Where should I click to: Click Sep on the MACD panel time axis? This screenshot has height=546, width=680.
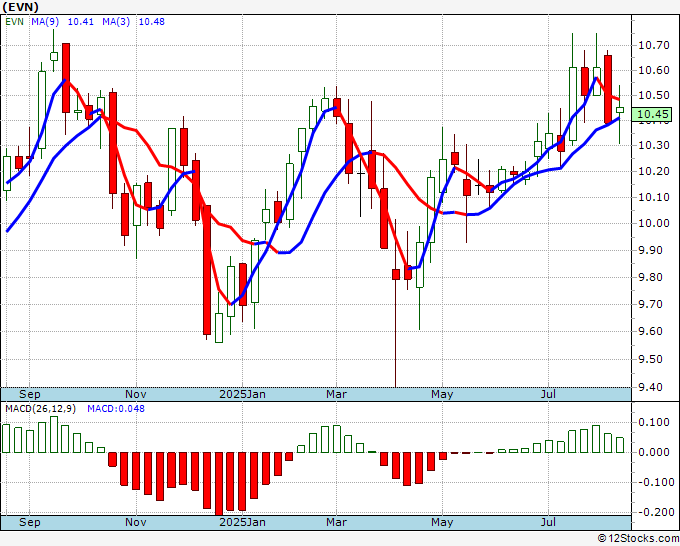tap(29, 522)
